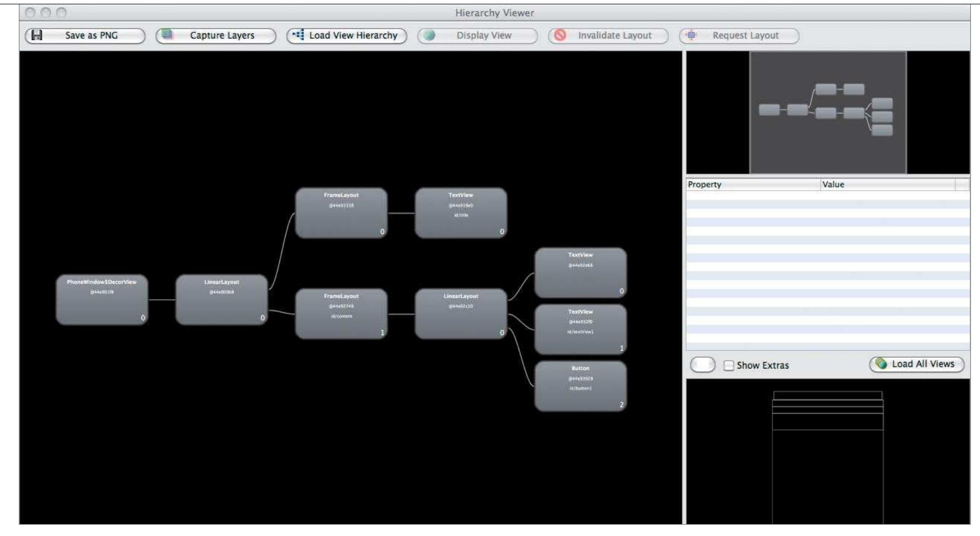Select the Button id/button1 node
Screen dimensions: 980x536
pos(581,385)
